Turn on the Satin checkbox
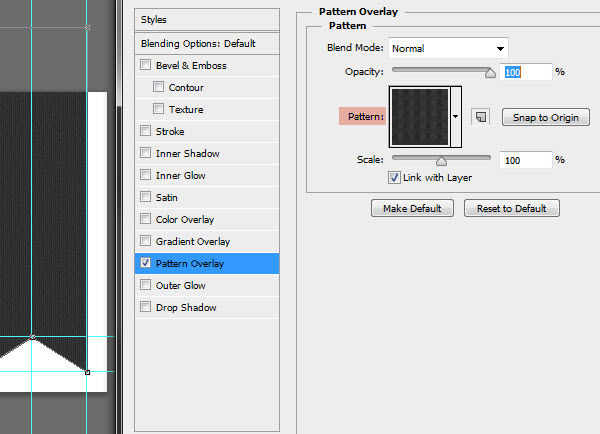This screenshot has width=600, height=434. tap(145, 197)
